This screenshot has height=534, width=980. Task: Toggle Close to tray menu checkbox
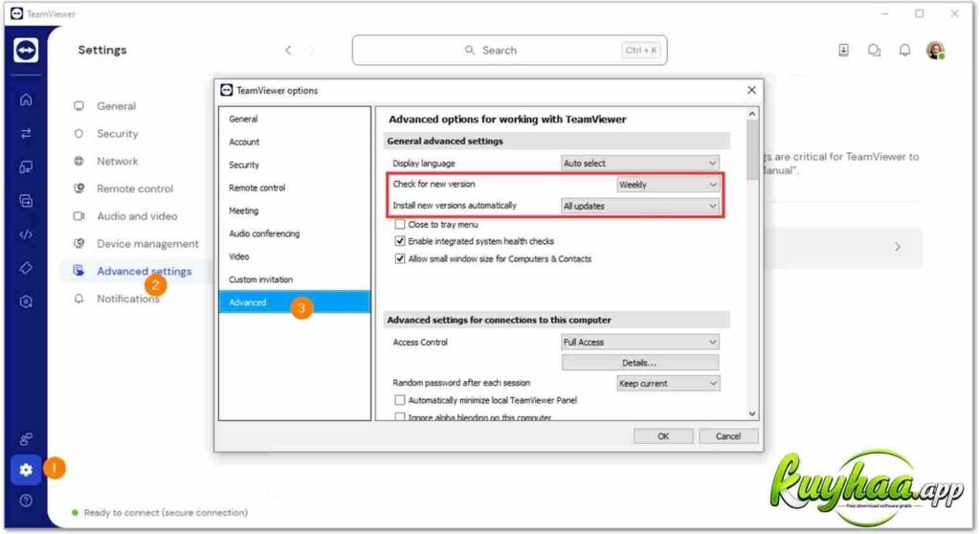[x=400, y=225]
